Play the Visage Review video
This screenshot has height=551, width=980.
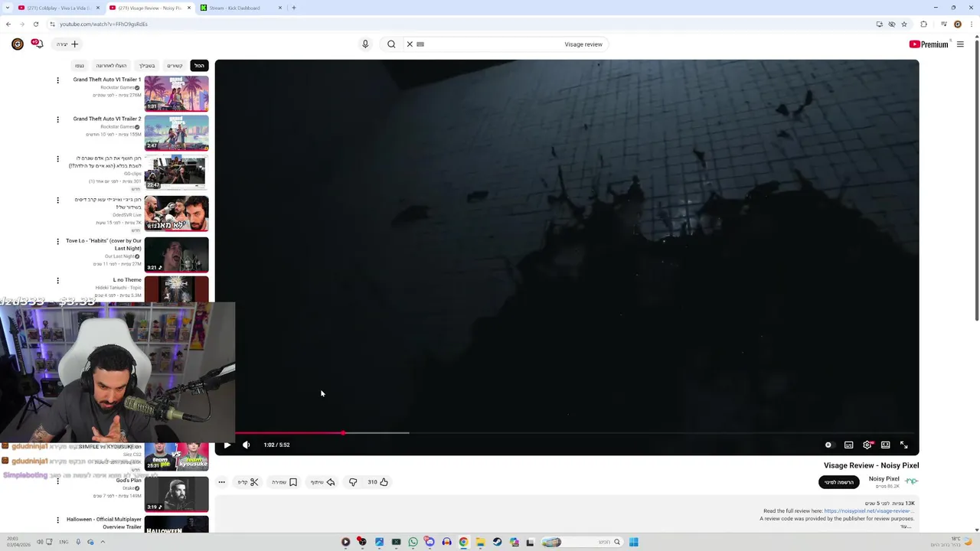(227, 445)
